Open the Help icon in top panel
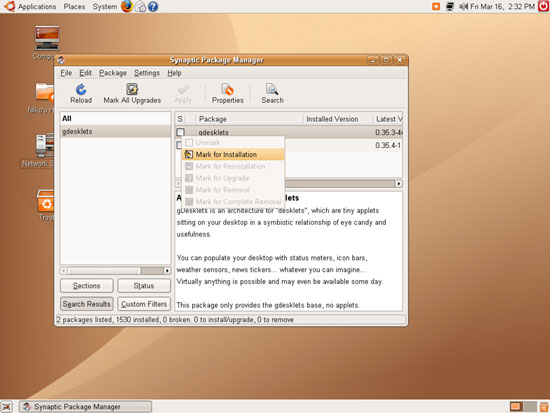550x413 pixels. point(153,6)
